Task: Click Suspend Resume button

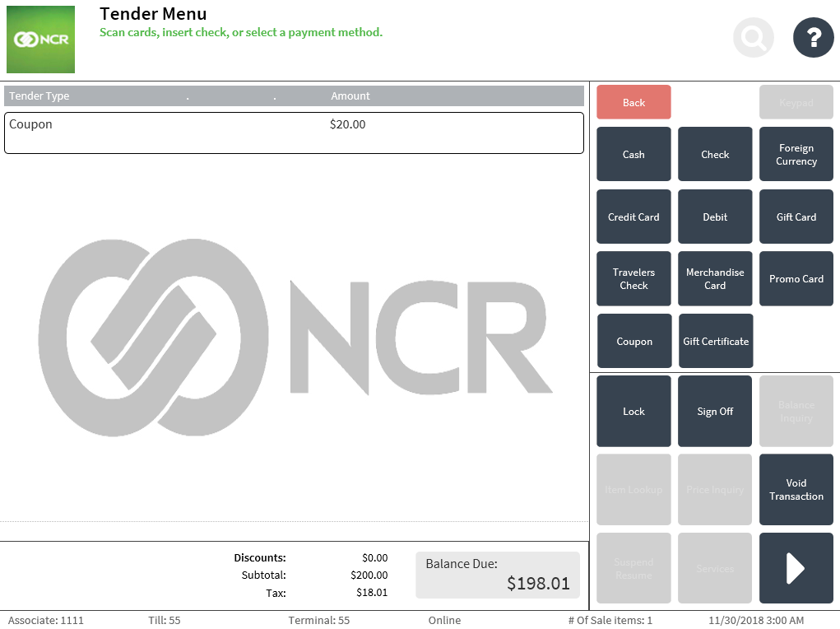Action: pos(633,568)
